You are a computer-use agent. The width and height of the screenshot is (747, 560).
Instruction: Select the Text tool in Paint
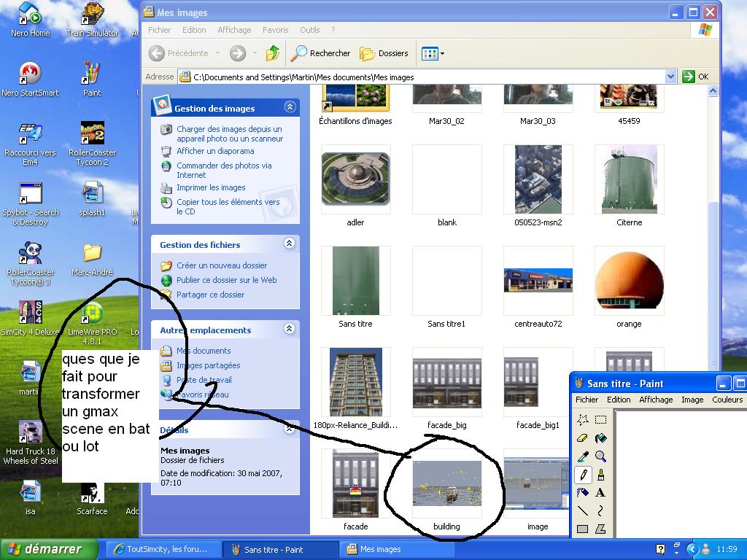(x=600, y=493)
